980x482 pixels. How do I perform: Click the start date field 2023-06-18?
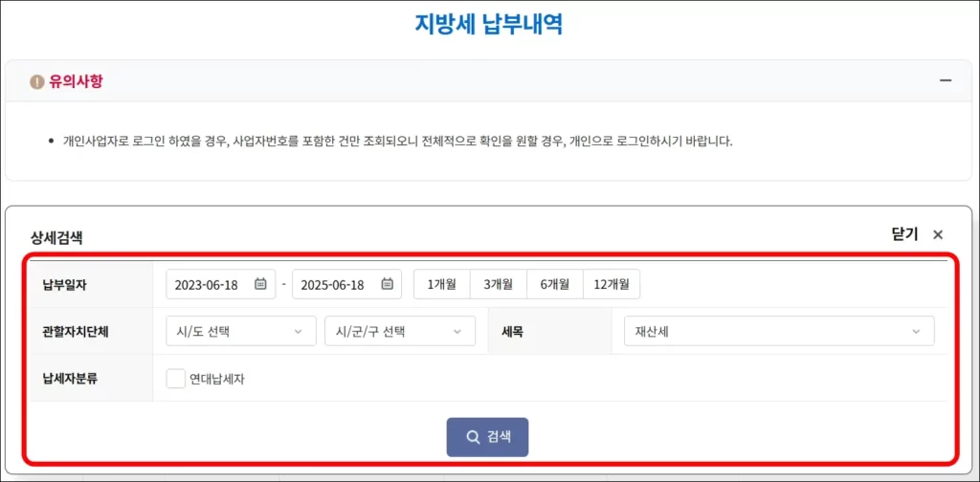click(x=221, y=284)
